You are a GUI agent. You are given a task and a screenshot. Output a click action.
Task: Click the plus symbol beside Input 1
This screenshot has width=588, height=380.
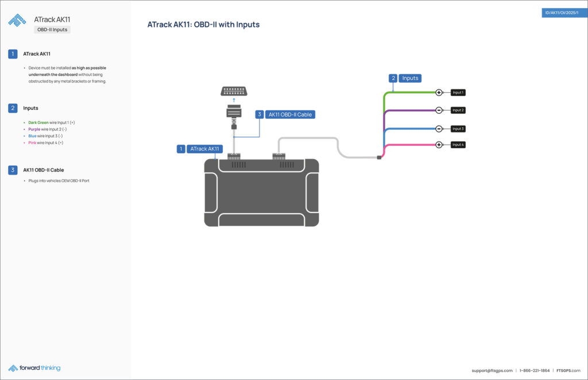[x=439, y=92]
